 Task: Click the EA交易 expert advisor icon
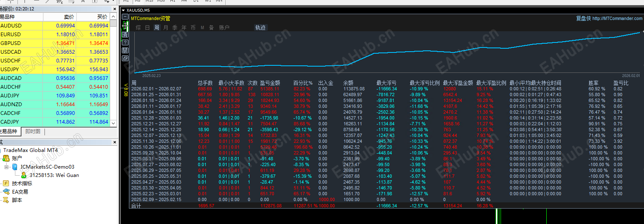pyautogui.click(x=6, y=192)
